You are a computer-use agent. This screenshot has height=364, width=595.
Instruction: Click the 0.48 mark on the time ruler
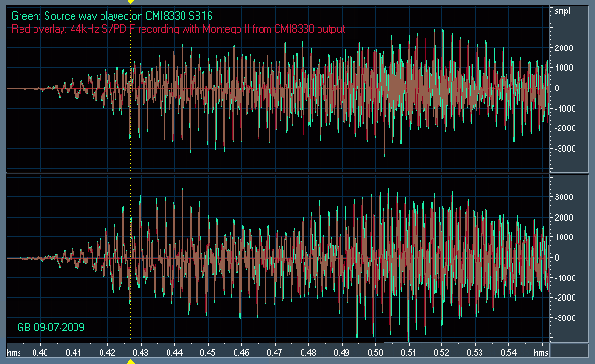tap(308, 353)
